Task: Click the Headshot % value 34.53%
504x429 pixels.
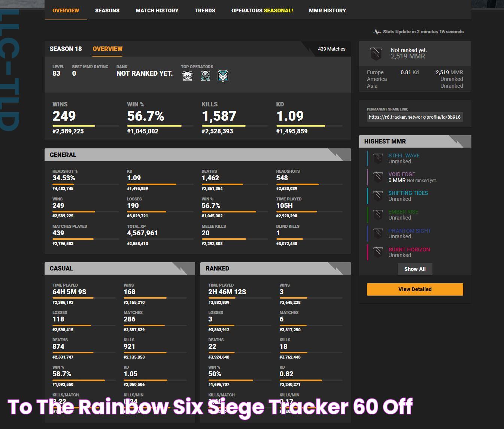Action: pos(64,178)
